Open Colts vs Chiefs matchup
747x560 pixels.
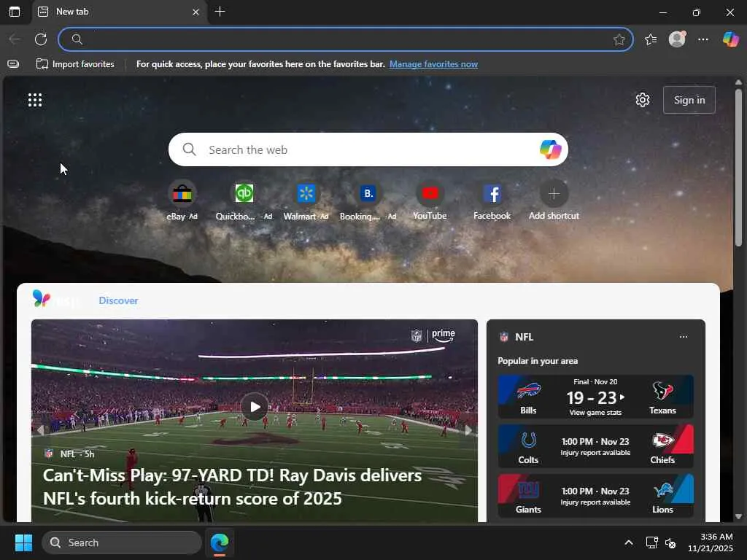[595, 446]
